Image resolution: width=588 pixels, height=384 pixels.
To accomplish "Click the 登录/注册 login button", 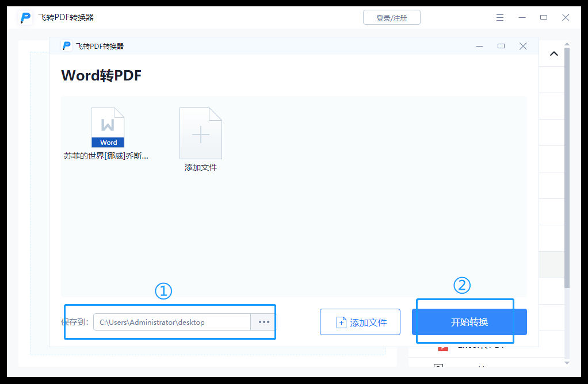I will click(x=391, y=18).
